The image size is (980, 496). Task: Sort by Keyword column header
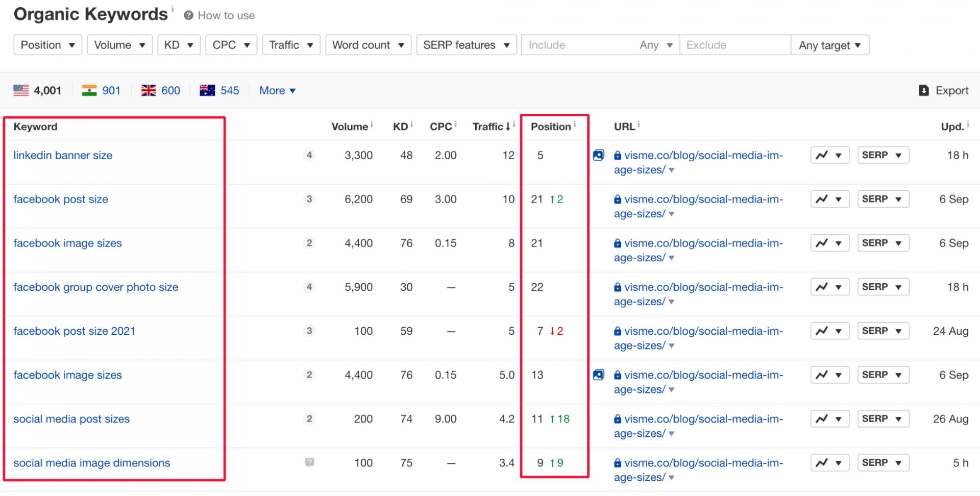pos(35,127)
